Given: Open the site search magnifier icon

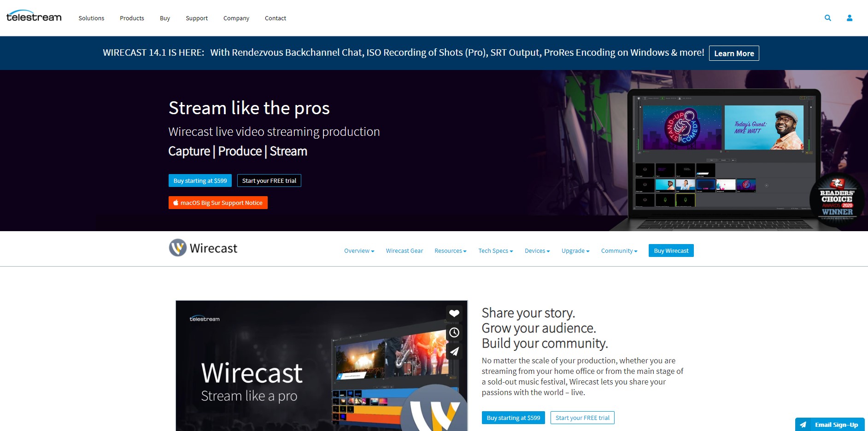Looking at the screenshot, I should [828, 18].
